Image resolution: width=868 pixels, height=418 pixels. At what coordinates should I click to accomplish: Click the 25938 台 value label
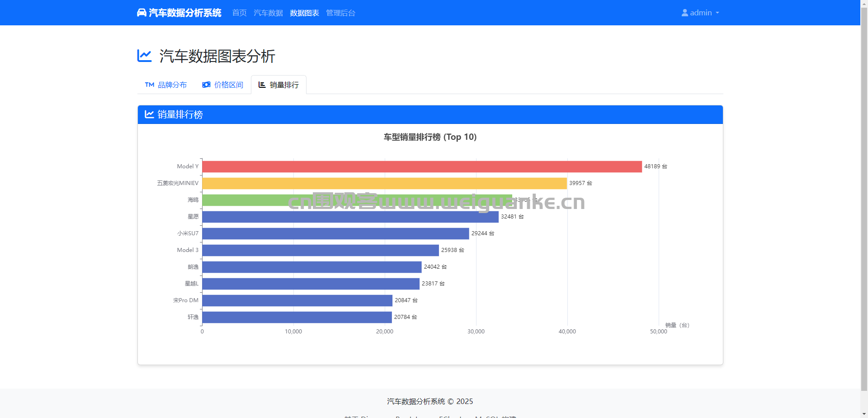pyautogui.click(x=453, y=250)
